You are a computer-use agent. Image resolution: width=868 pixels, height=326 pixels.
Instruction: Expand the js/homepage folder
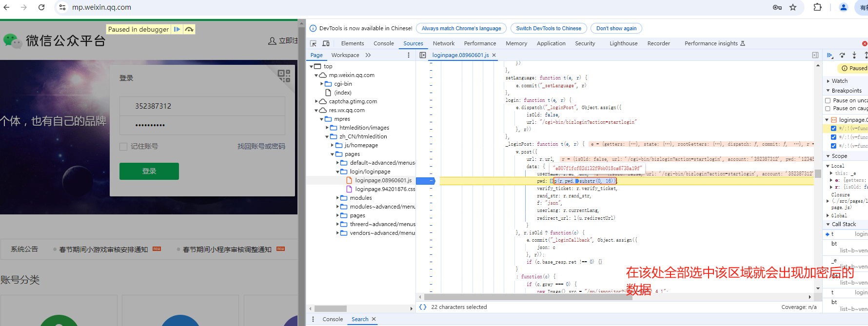pos(333,145)
